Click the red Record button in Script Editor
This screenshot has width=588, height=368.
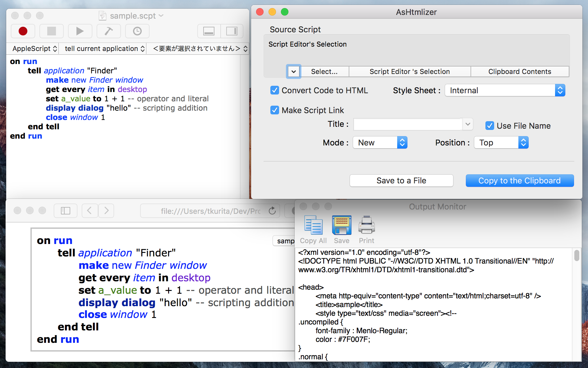click(23, 31)
